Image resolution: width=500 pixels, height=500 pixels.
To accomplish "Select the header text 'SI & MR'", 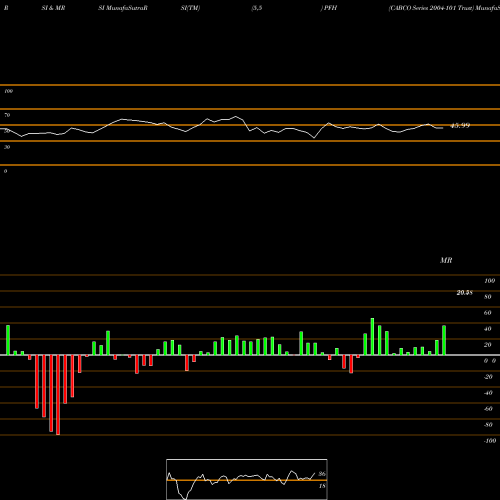I will (x=53, y=8).
